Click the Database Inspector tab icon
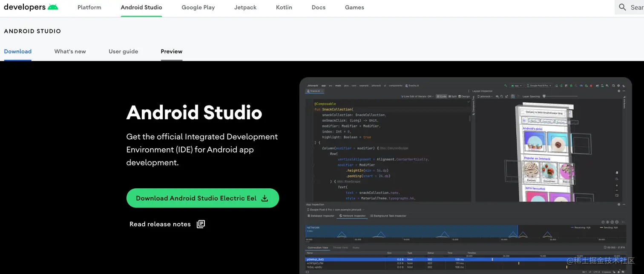Image resolution: width=644 pixels, height=274 pixels. click(x=309, y=216)
